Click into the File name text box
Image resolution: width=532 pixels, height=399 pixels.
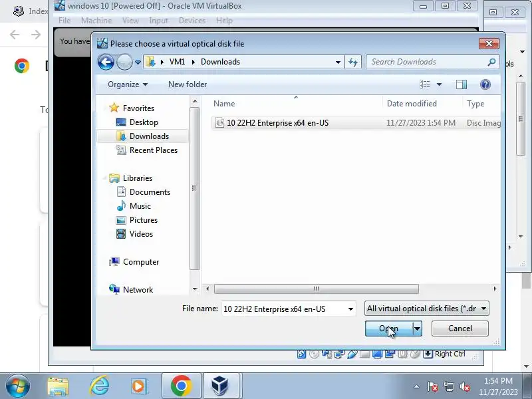285,309
